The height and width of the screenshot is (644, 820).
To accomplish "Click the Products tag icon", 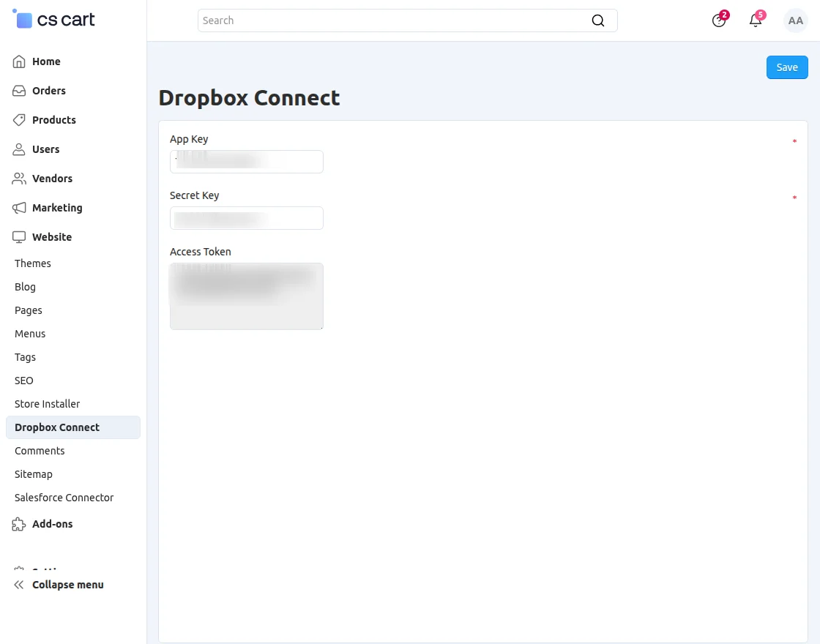I will click(19, 120).
